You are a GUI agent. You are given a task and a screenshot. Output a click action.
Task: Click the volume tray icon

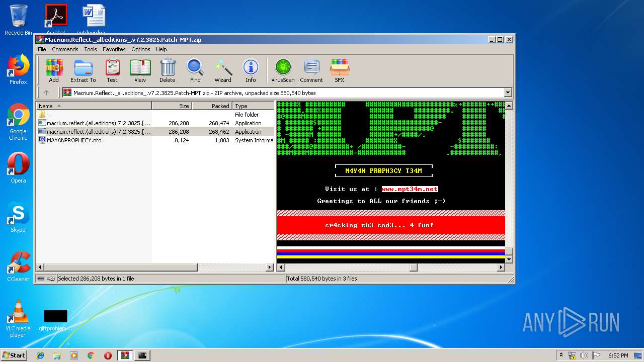click(x=584, y=355)
